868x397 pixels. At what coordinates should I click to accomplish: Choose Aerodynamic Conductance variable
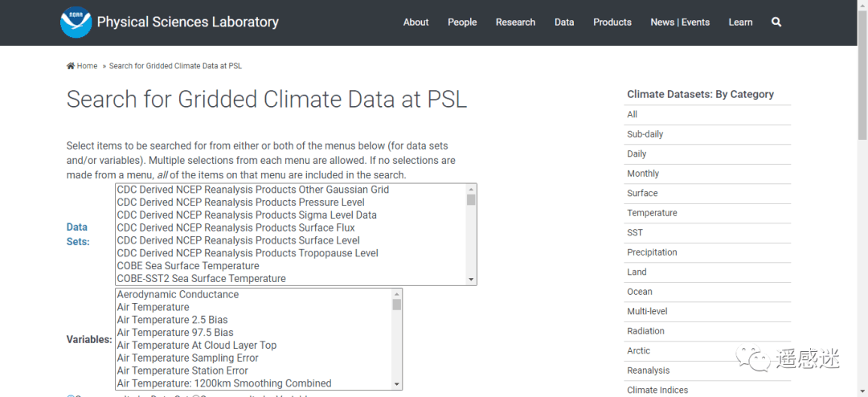[178, 294]
